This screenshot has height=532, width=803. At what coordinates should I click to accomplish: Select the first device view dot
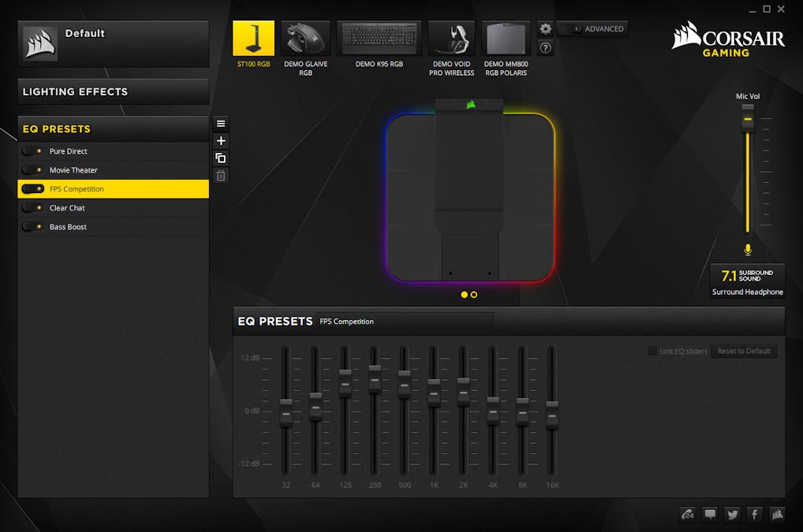pos(464,295)
